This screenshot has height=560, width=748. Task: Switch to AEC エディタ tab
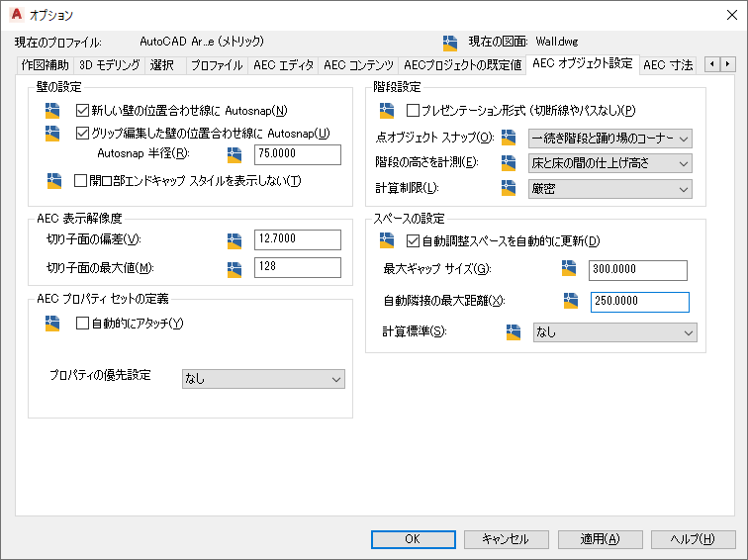tap(283, 65)
